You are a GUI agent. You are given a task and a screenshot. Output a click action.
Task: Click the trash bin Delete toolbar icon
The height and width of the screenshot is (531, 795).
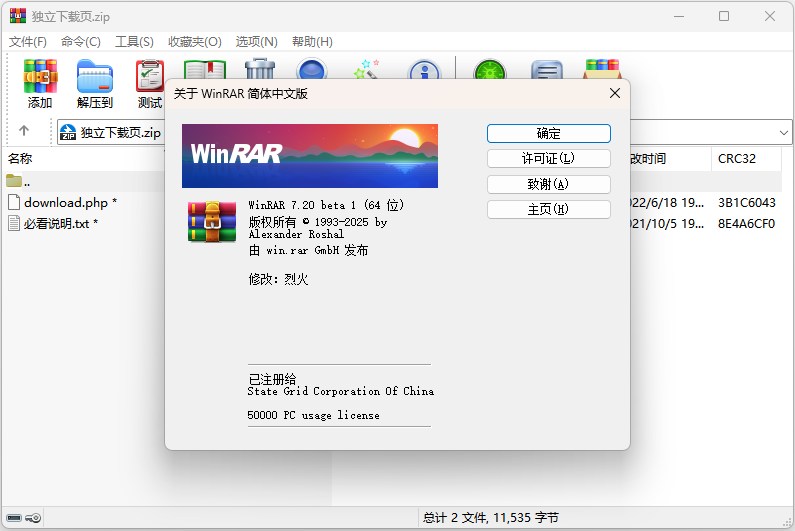[x=260, y=69]
